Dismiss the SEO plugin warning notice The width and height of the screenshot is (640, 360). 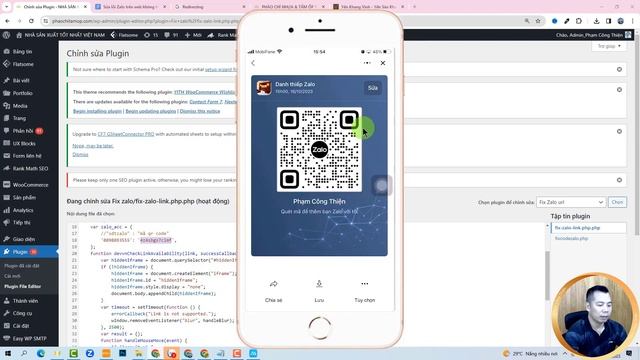coord(619,180)
